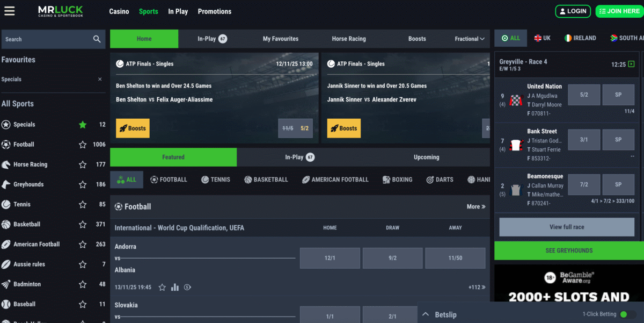644x323 pixels.
Task: Open the Fractional odds format dropdown
Action: [470, 39]
